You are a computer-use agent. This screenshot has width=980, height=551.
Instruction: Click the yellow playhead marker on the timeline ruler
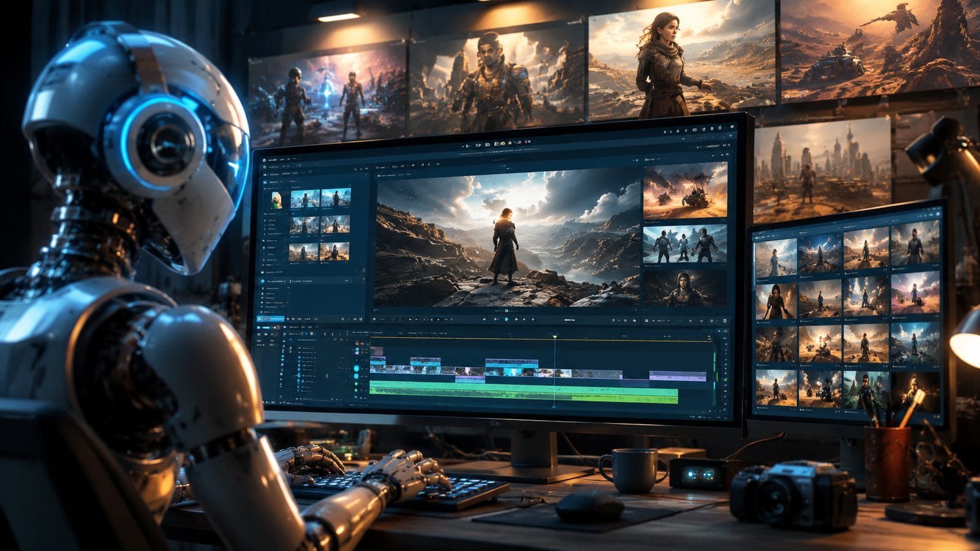point(554,337)
